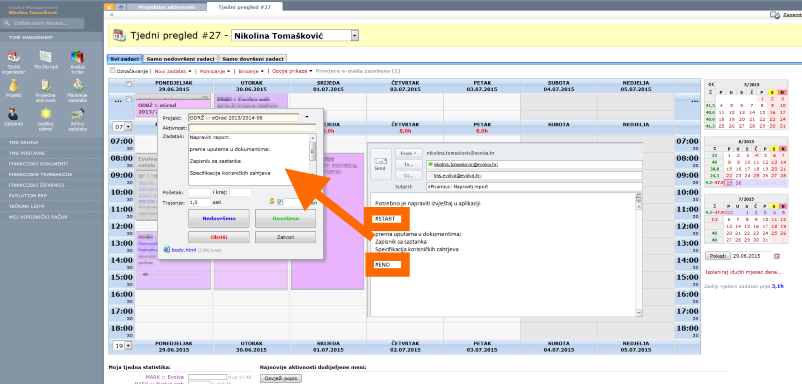Select Samo nedovršeni zadaci tab

[180, 59]
